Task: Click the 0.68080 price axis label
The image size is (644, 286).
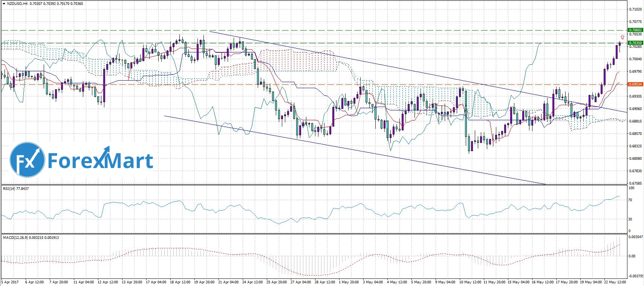Action: tap(635, 159)
